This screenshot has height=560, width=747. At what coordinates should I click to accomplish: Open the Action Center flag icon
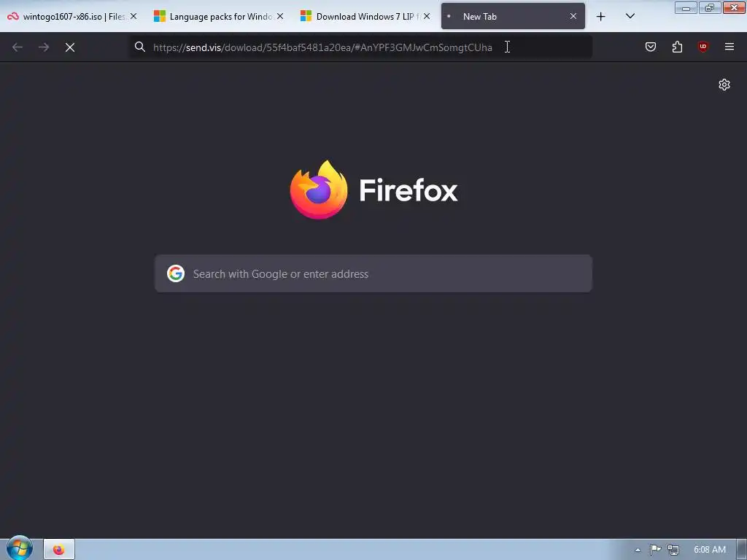click(656, 550)
